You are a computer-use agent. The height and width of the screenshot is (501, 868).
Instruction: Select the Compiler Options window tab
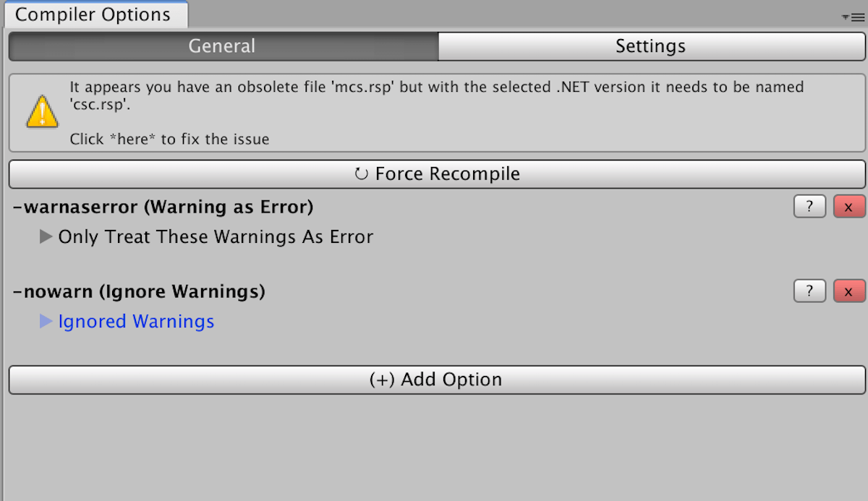(x=93, y=15)
